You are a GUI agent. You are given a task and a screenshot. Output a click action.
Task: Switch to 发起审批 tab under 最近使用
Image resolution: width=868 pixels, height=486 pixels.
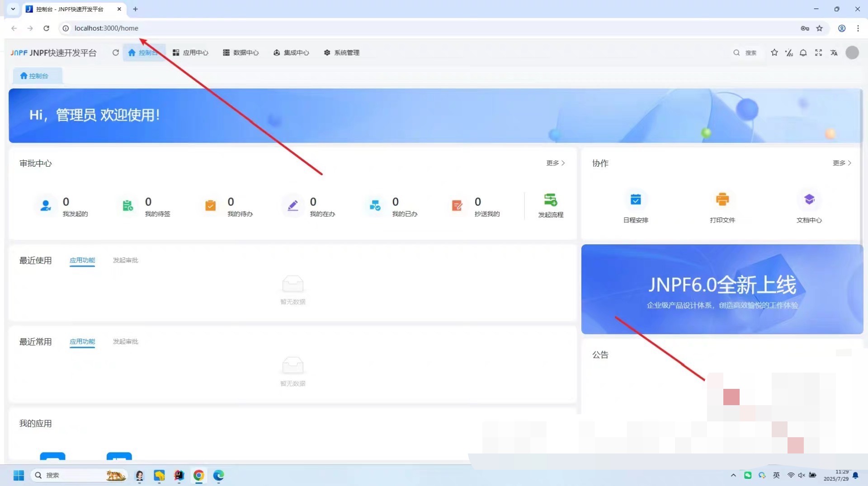tap(126, 260)
